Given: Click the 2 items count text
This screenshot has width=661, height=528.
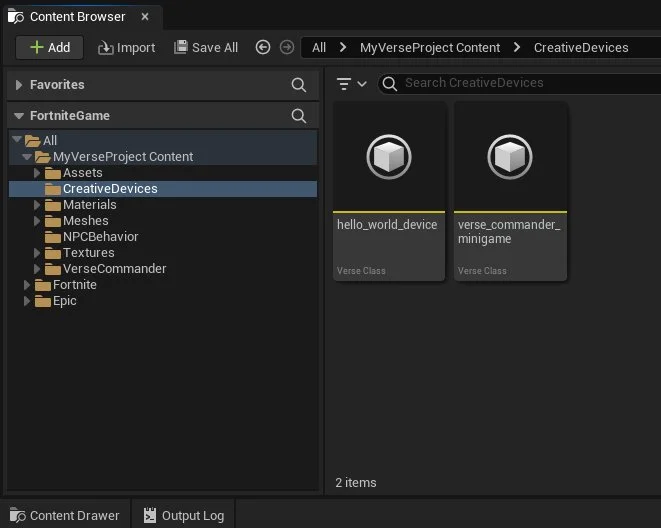Looking at the screenshot, I should pos(356,482).
